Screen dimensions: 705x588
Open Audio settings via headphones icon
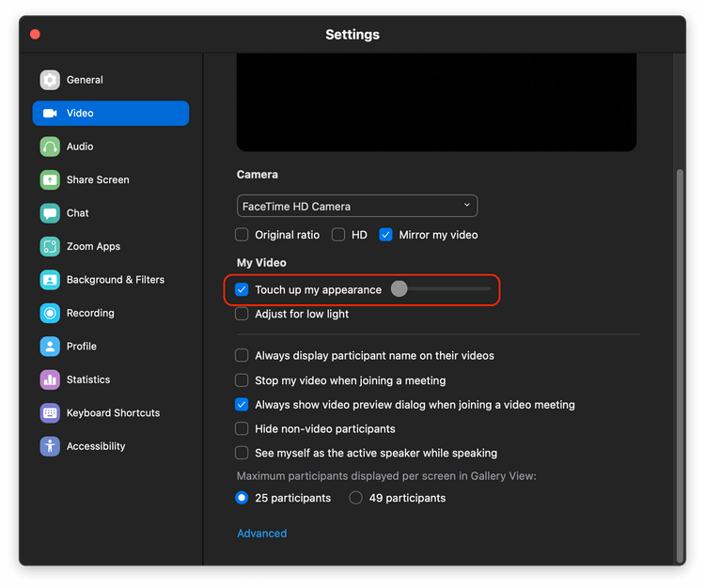50,147
